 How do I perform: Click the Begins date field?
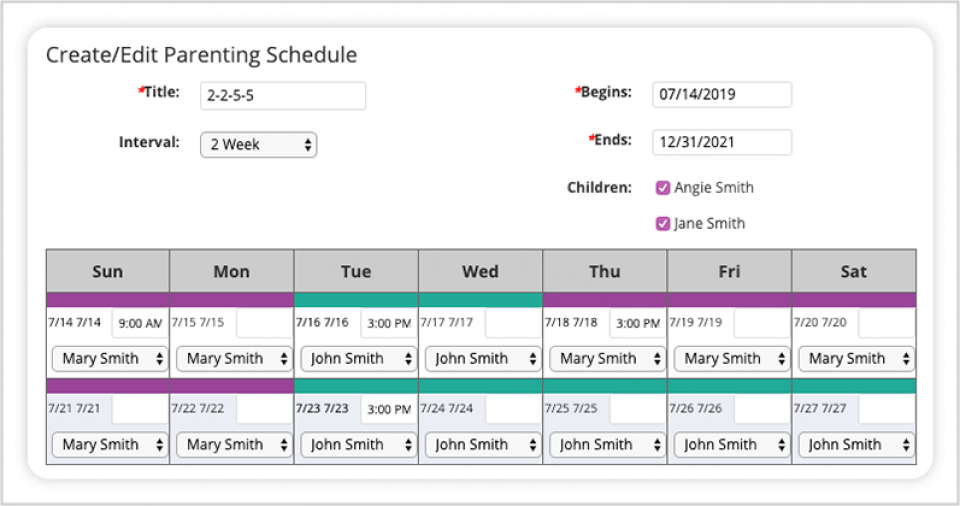point(721,95)
